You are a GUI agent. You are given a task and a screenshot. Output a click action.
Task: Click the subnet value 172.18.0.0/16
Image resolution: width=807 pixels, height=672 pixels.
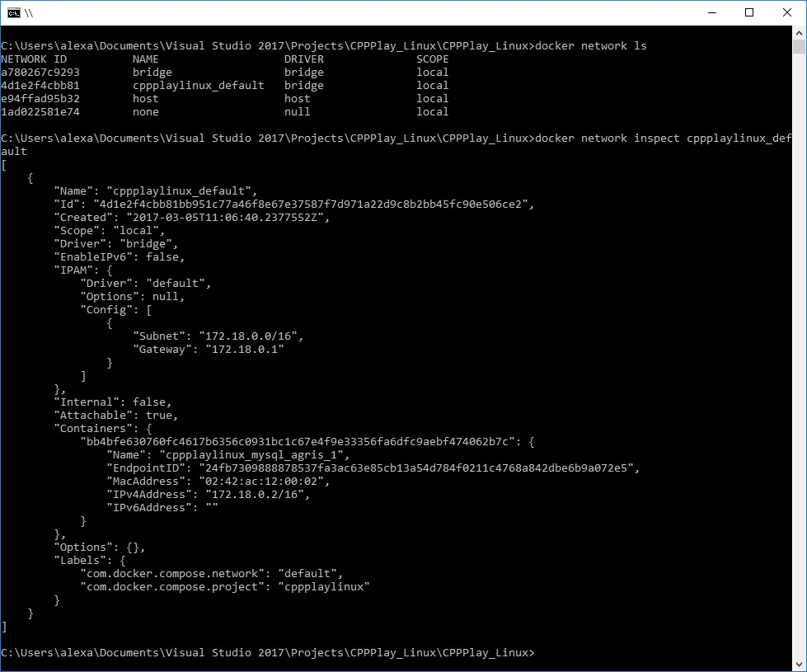point(248,336)
